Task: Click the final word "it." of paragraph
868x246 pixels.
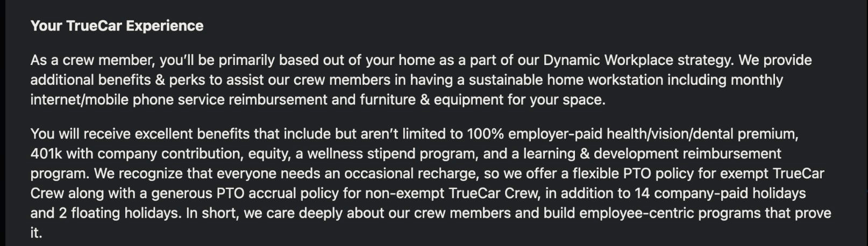Action: [x=36, y=233]
